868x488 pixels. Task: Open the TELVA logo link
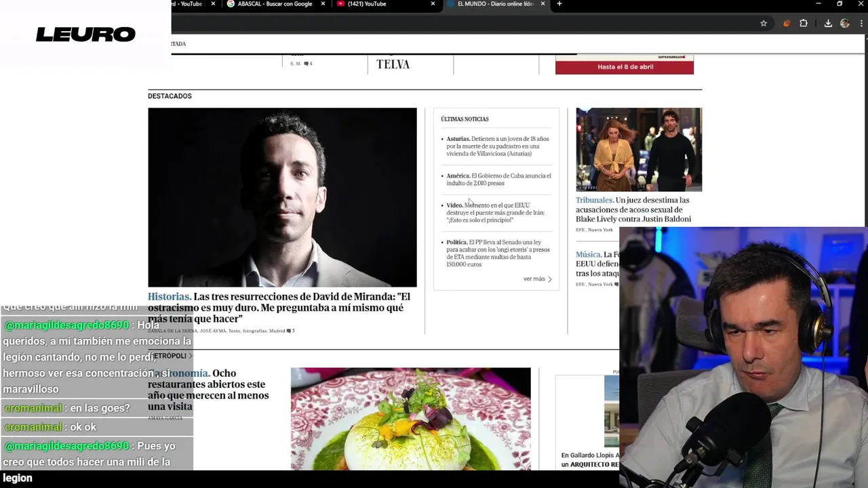pos(393,64)
